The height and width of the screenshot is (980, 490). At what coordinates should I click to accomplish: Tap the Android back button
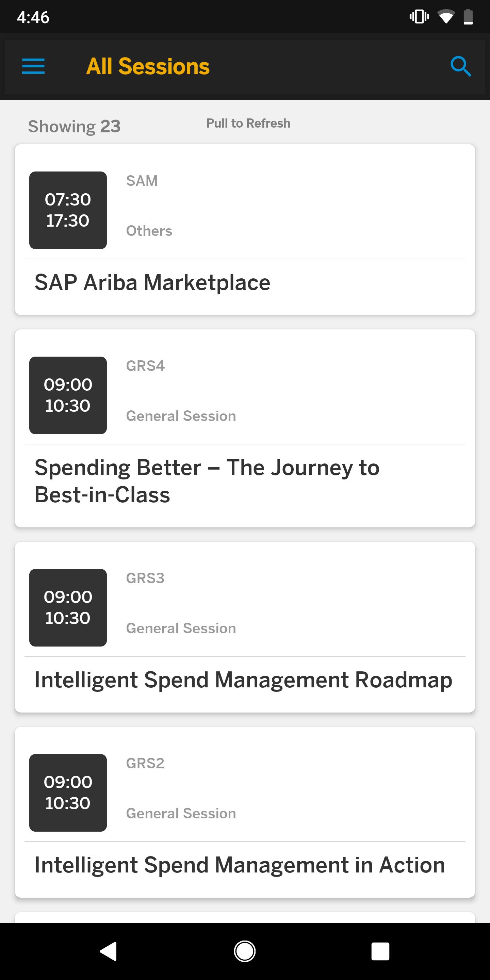tap(109, 951)
